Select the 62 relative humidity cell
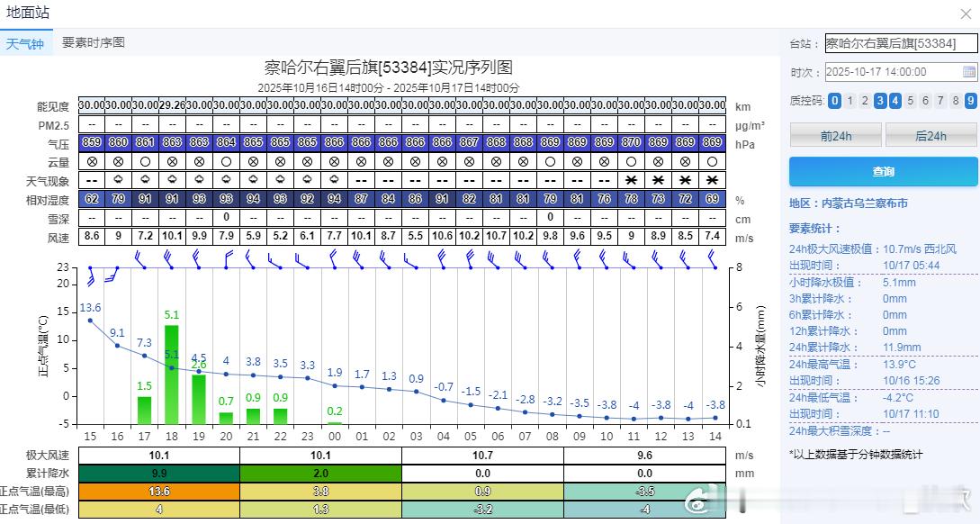This screenshot has width=980, height=524. point(92,199)
